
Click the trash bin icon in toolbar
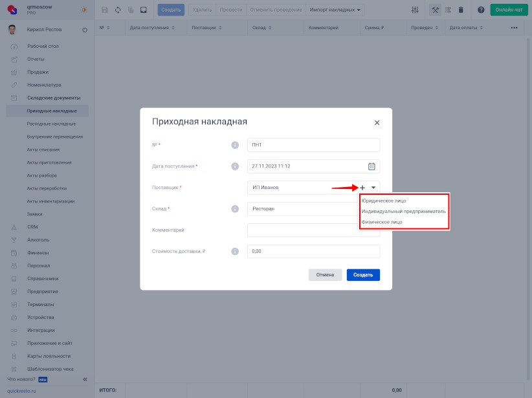pyautogui.click(x=461, y=10)
